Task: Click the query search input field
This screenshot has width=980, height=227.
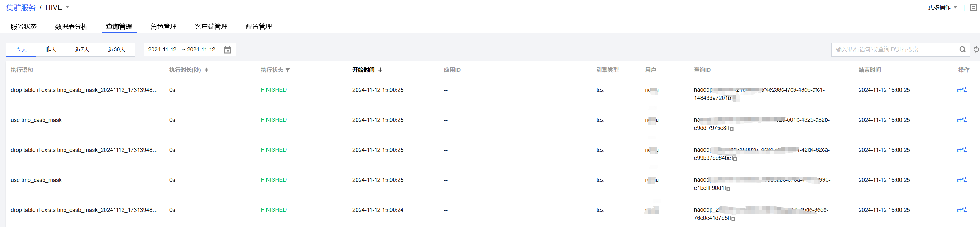Action: [894, 49]
